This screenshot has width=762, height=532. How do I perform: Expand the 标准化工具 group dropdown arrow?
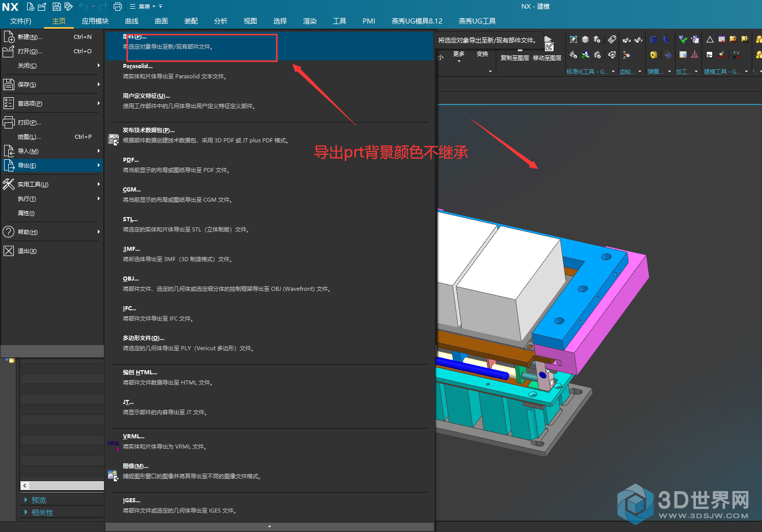tap(613, 72)
